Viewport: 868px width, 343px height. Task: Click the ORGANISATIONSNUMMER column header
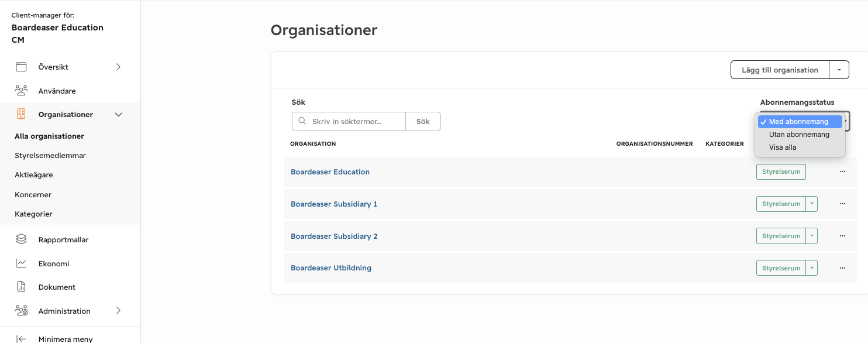[655, 143]
